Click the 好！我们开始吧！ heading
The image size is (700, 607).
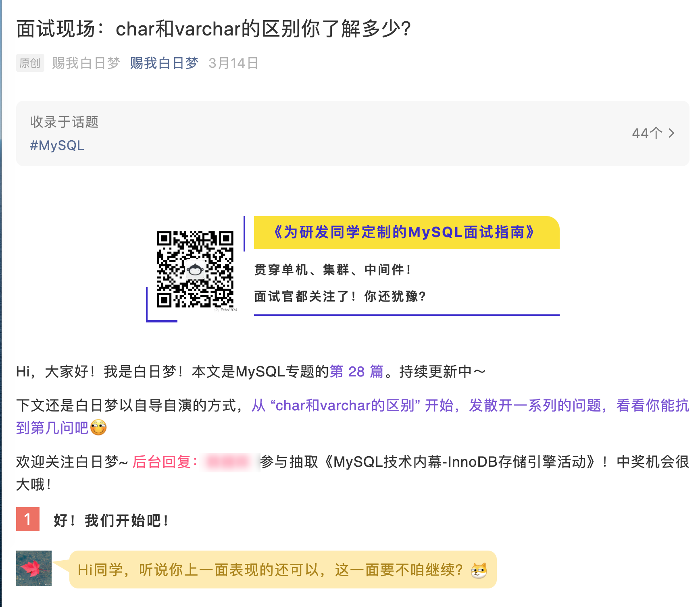pyautogui.click(x=111, y=520)
